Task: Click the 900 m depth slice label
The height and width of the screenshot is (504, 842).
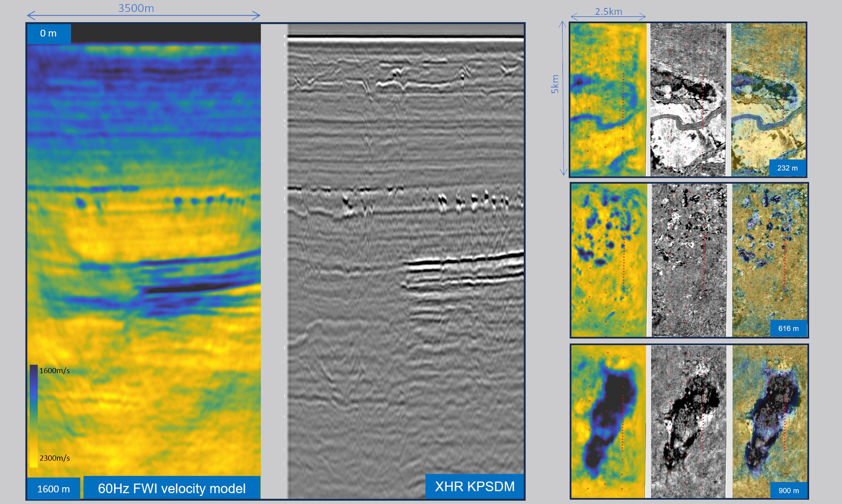Action: point(789,491)
